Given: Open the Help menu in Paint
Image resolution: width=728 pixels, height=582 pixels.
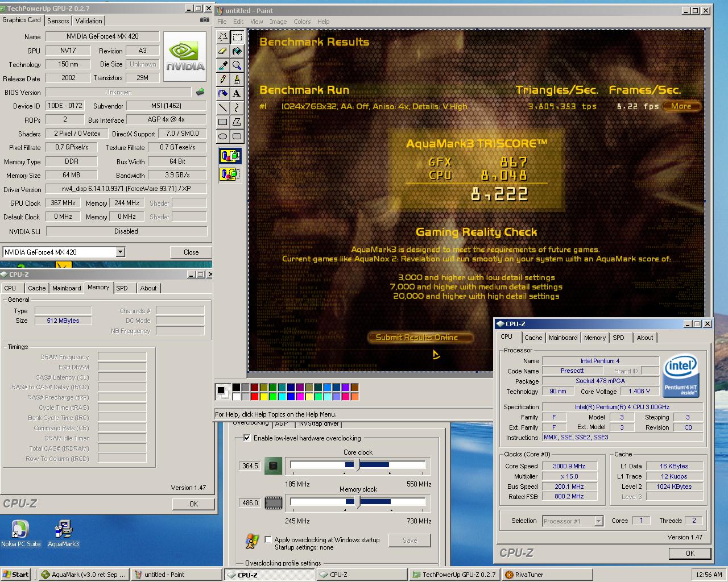Looking at the screenshot, I should pos(324,22).
